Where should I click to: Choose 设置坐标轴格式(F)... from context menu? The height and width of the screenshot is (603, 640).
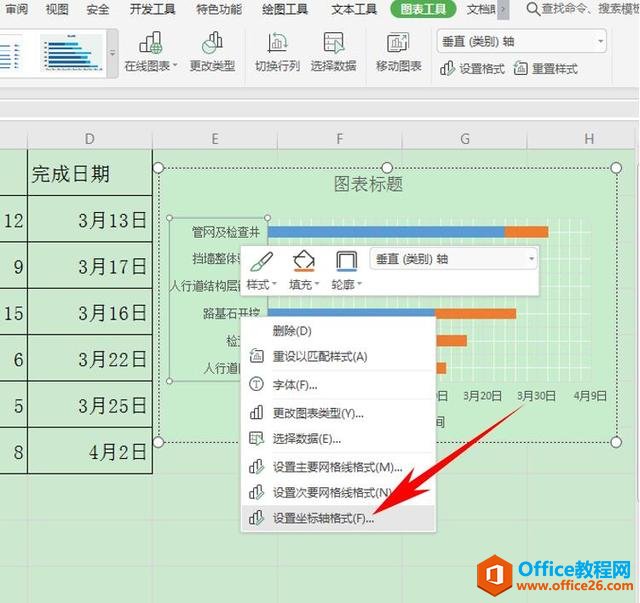[x=338, y=518]
